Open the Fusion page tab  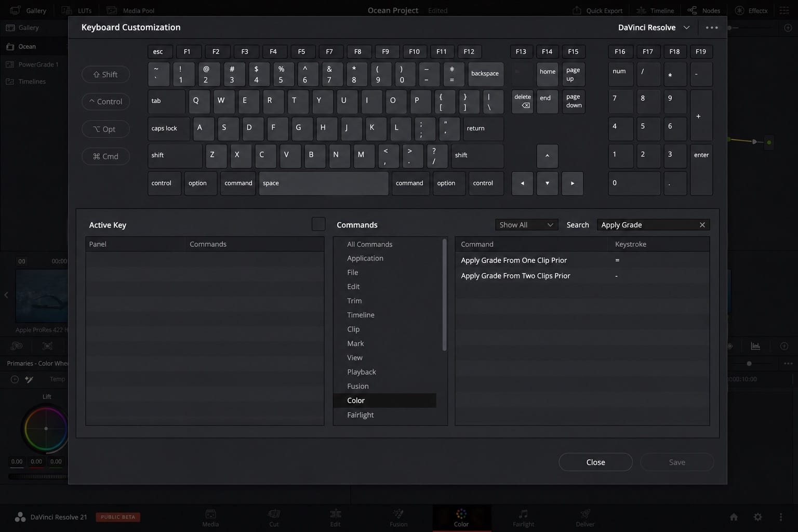click(398, 518)
